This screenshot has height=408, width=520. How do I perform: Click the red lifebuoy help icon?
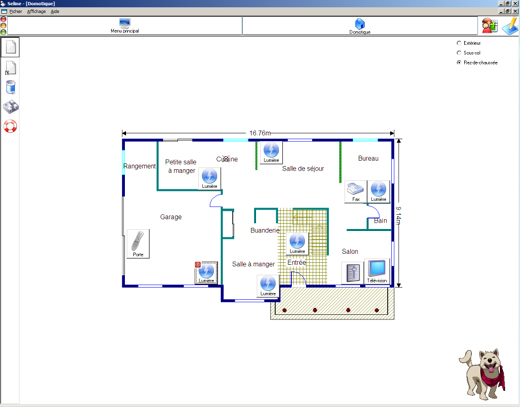coord(10,126)
